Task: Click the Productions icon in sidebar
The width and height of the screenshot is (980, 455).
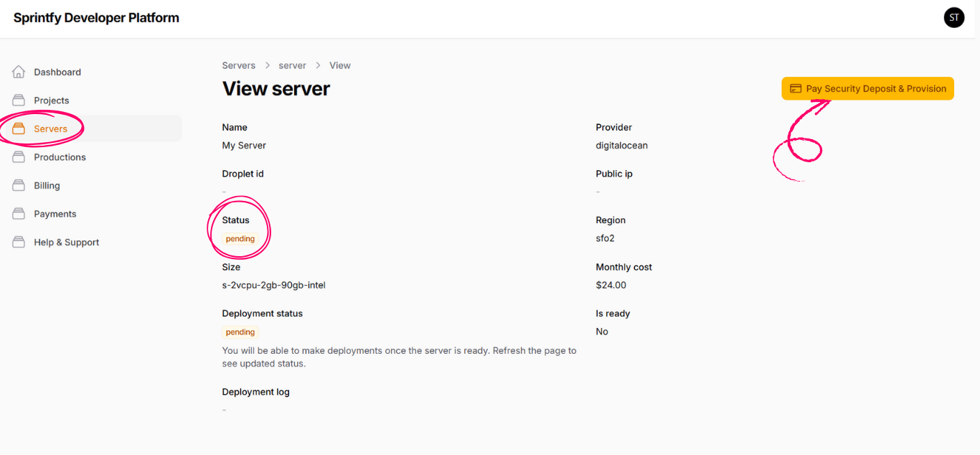Action: (19, 157)
